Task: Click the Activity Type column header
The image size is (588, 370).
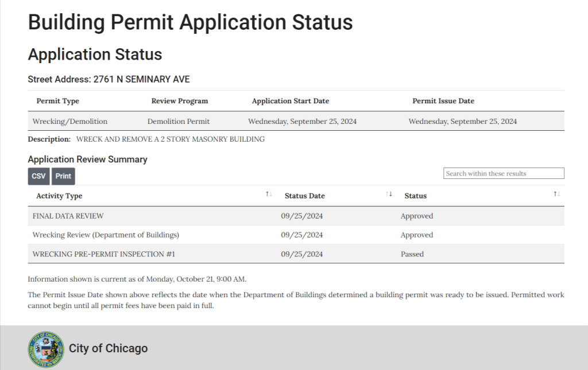Action: [59, 196]
